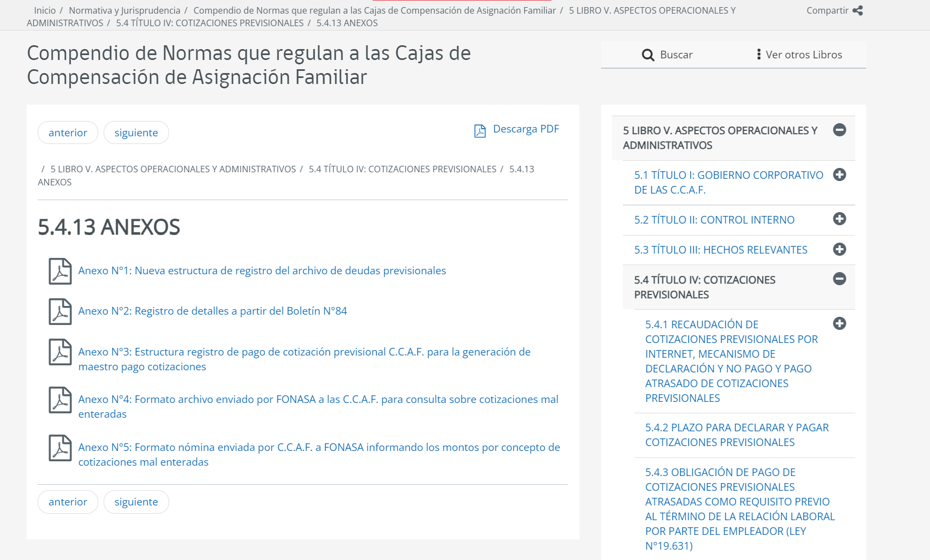Screen dimensions: 930x560
Task: Click the PDF icon for Anexo N°4
Action: [x=60, y=400]
